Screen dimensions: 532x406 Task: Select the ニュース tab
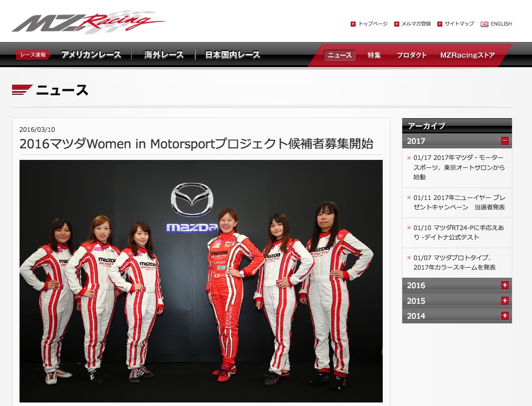click(x=340, y=55)
